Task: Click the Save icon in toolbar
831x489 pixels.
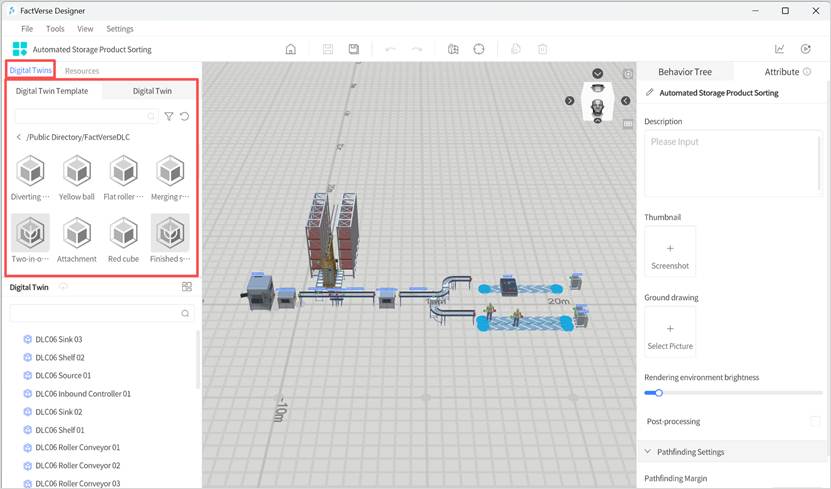Action: [354, 49]
